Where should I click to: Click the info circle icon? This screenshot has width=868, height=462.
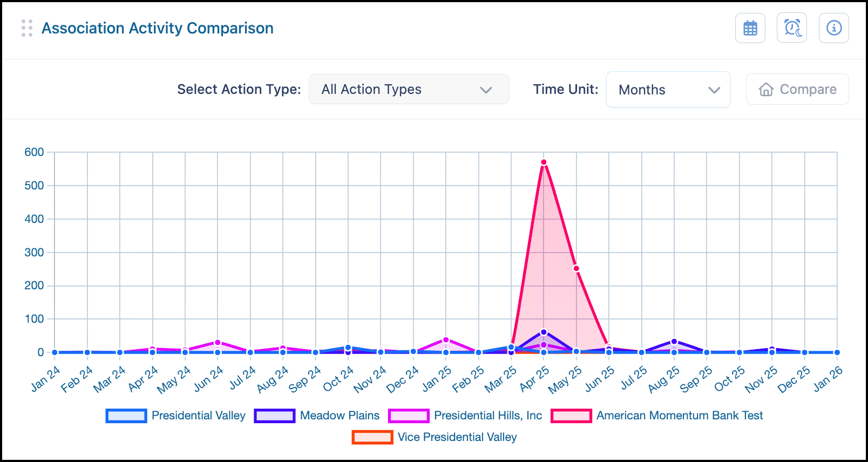pos(834,28)
